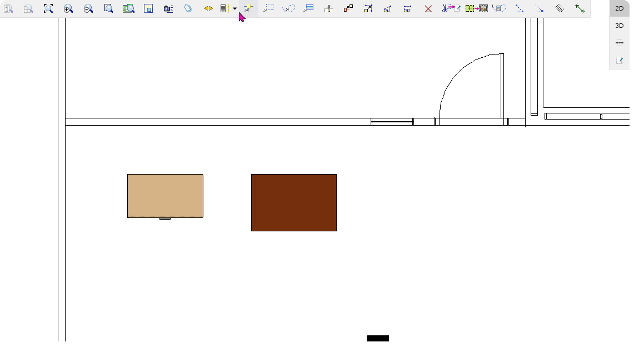Click the red X delete tool
This screenshot has width=644, height=352.
click(428, 8)
